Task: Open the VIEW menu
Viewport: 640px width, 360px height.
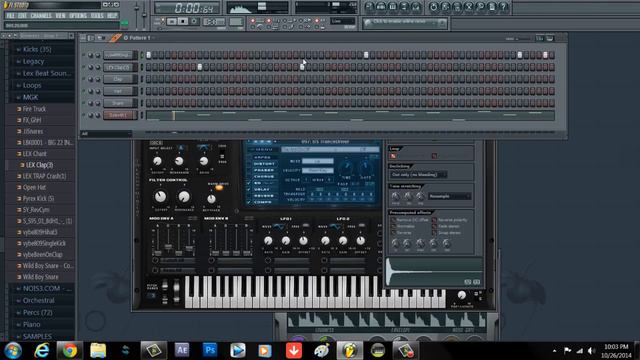Action: [x=60, y=16]
